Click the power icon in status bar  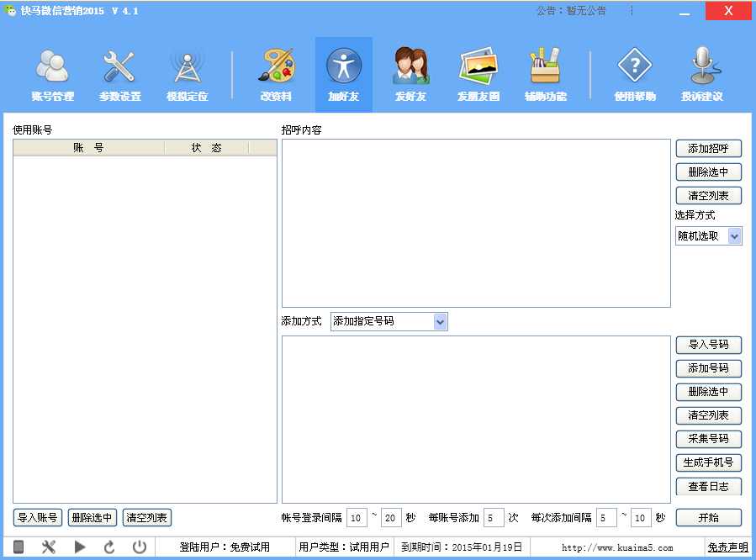140,547
